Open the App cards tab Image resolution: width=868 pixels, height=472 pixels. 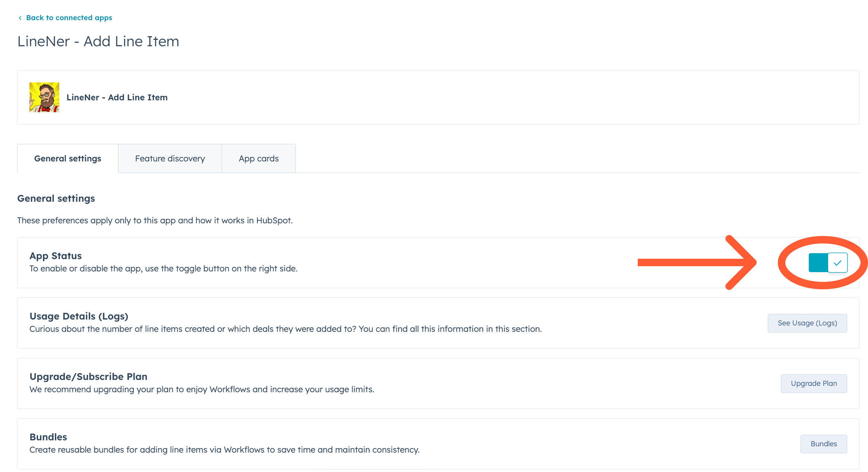pyautogui.click(x=259, y=158)
